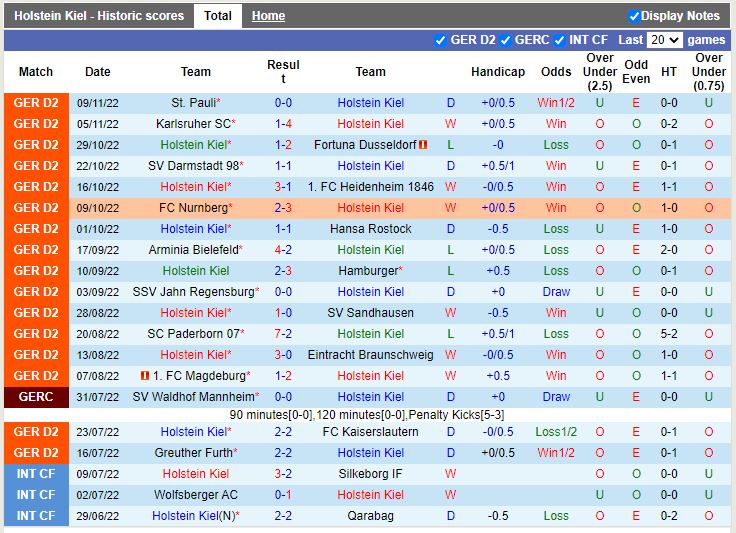Open Silkeborg IF team link
The image size is (736, 533).
370,473
